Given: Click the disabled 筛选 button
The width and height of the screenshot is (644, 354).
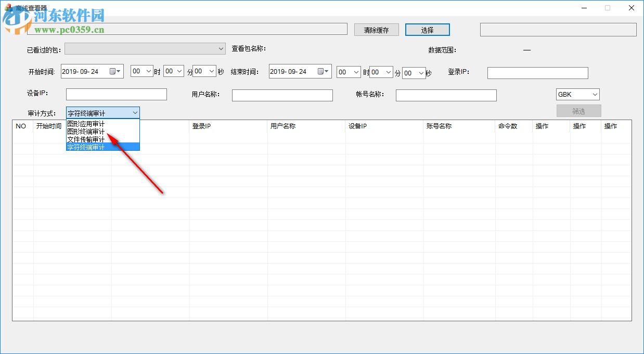Looking at the screenshot, I should click(x=579, y=111).
